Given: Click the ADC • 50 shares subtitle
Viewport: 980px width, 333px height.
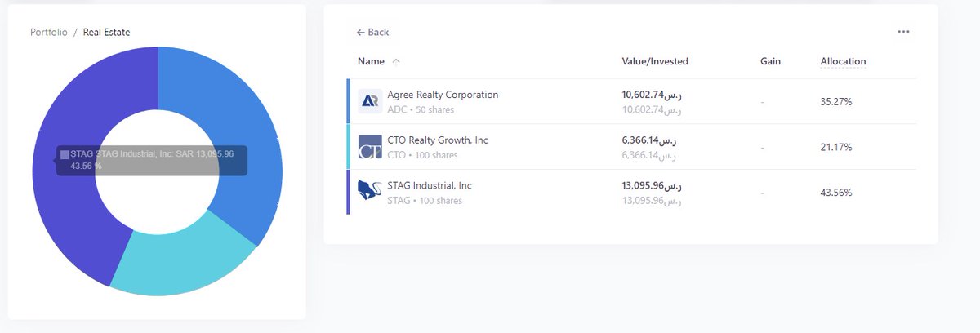Looking at the screenshot, I should (x=421, y=109).
